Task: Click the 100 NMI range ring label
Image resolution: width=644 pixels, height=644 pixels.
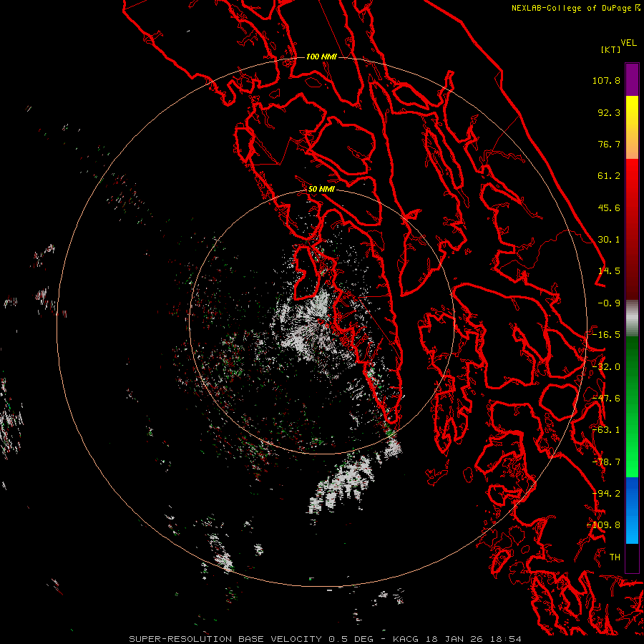Action: (x=321, y=57)
